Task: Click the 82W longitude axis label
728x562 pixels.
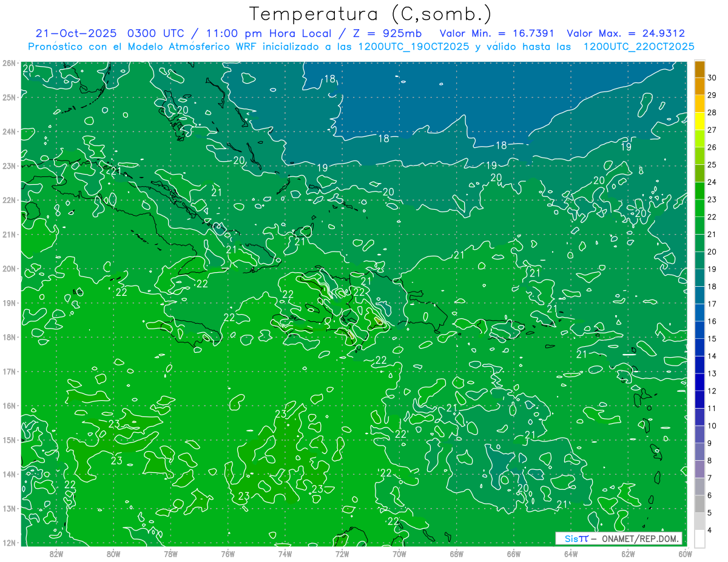Action: (x=56, y=554)
